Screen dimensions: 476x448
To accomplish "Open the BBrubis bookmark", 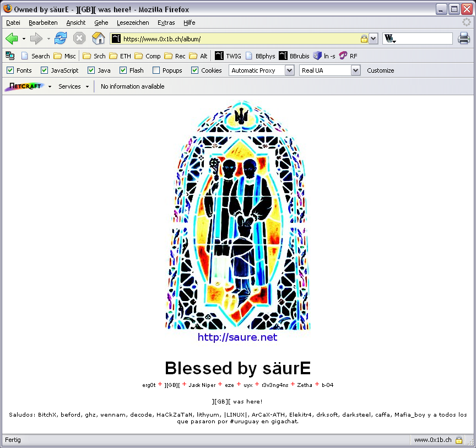I will (294, 56).
